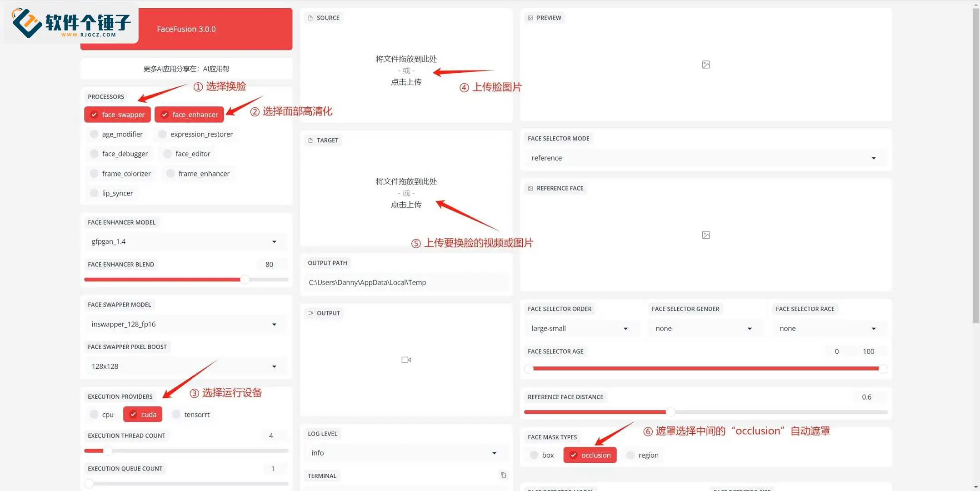The width and height of the screenshot is (980, 491).
Task: Click Face Selector Age maximum value 100
Action: [x=870, y=351]
